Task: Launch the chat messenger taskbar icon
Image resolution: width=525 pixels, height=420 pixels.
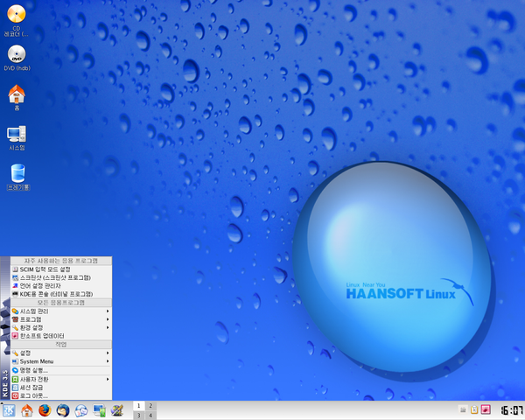Action: click(81, 410)
